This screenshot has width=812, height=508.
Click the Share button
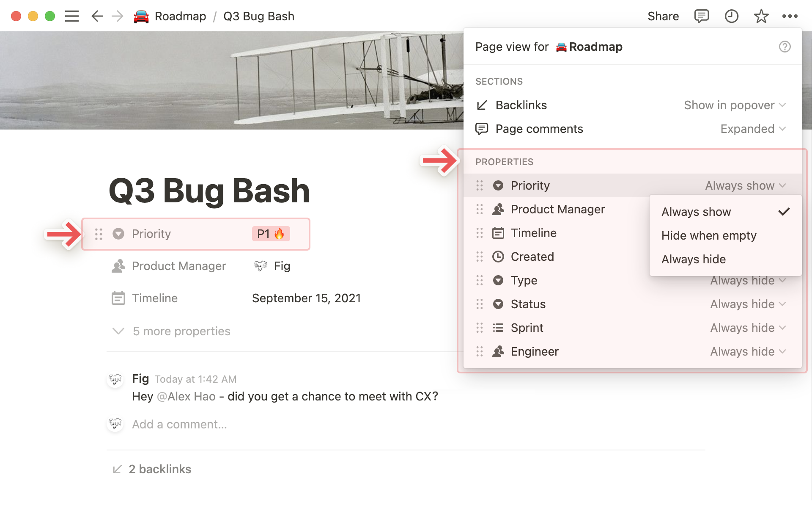tap(663, 17)
